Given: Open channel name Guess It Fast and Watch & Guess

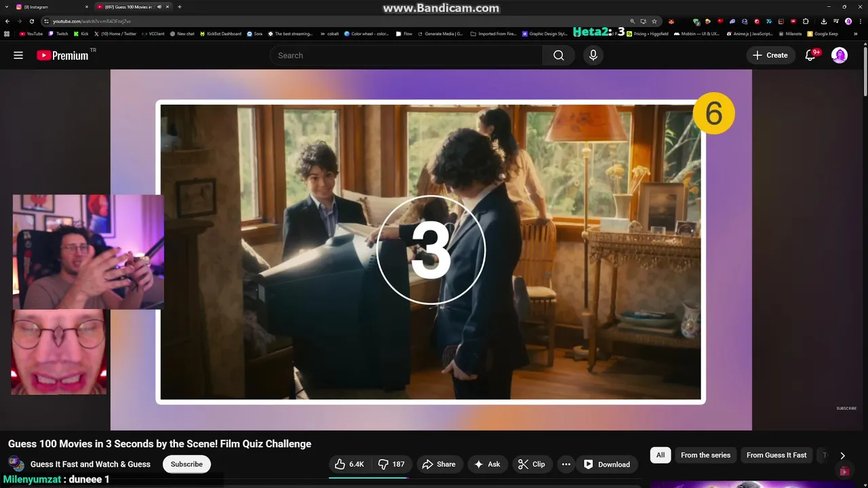Looking at the screenshot, I should pos(90,464).
